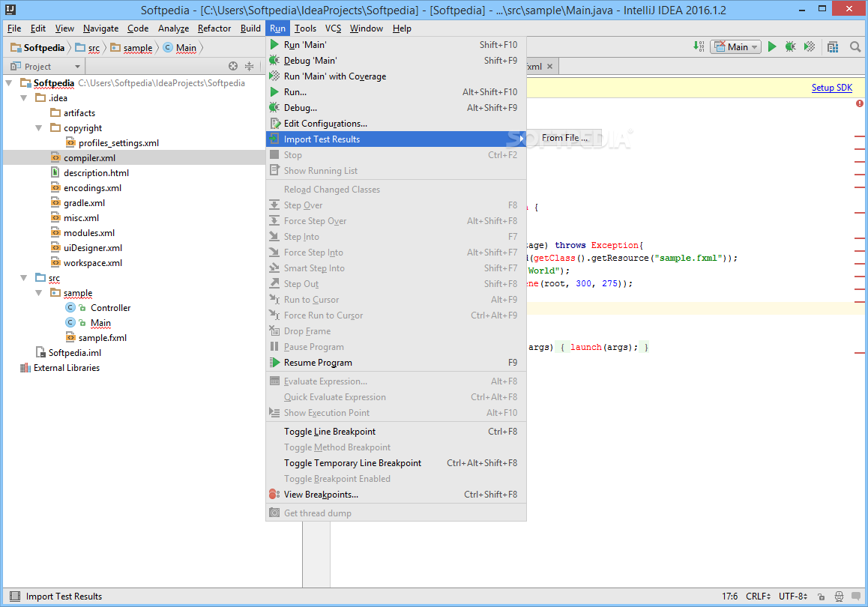Click the Import Test Results menu icon
This screenshot has height=607, width=868.
tap(274, 139)
